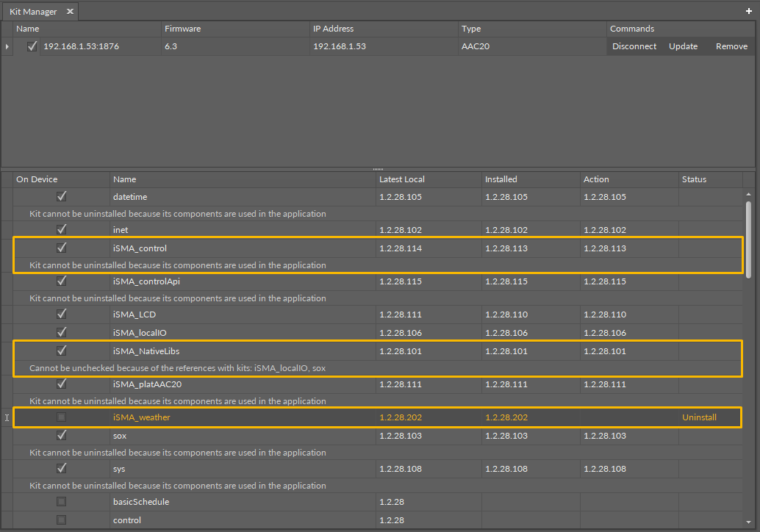Toggle the iSMA_LCD kit checkbox

tap(62, 314)
